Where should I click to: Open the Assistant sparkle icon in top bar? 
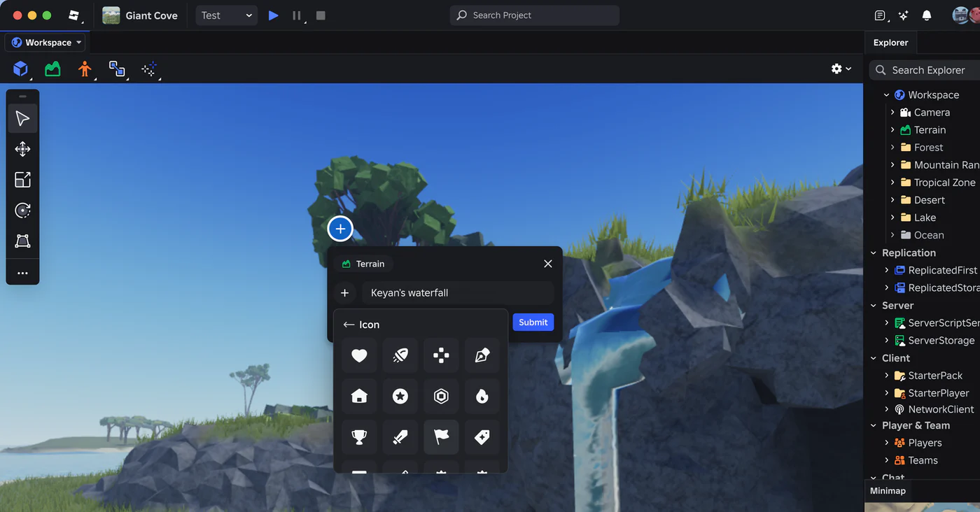pyautogui.click(x=903, y=15)
